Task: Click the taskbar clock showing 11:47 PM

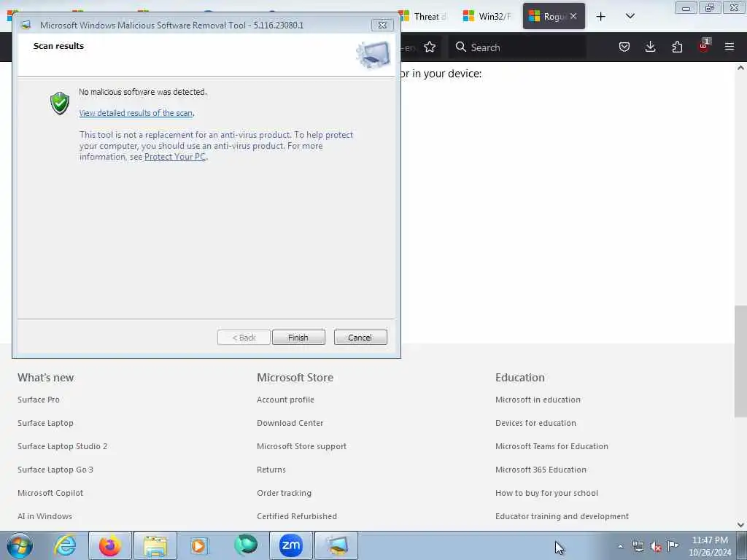Action: pyautogui.click(x=710, y=546)
